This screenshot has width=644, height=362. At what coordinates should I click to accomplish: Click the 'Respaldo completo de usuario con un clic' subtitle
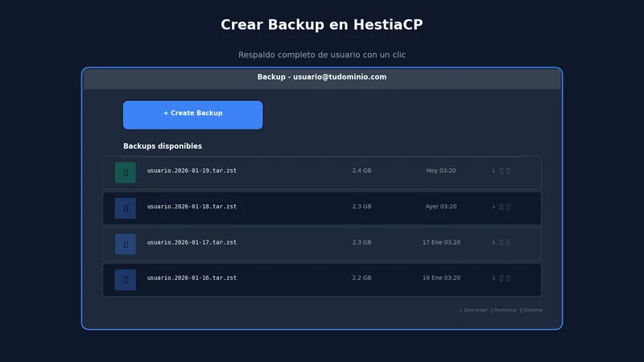tap(322, 55)
